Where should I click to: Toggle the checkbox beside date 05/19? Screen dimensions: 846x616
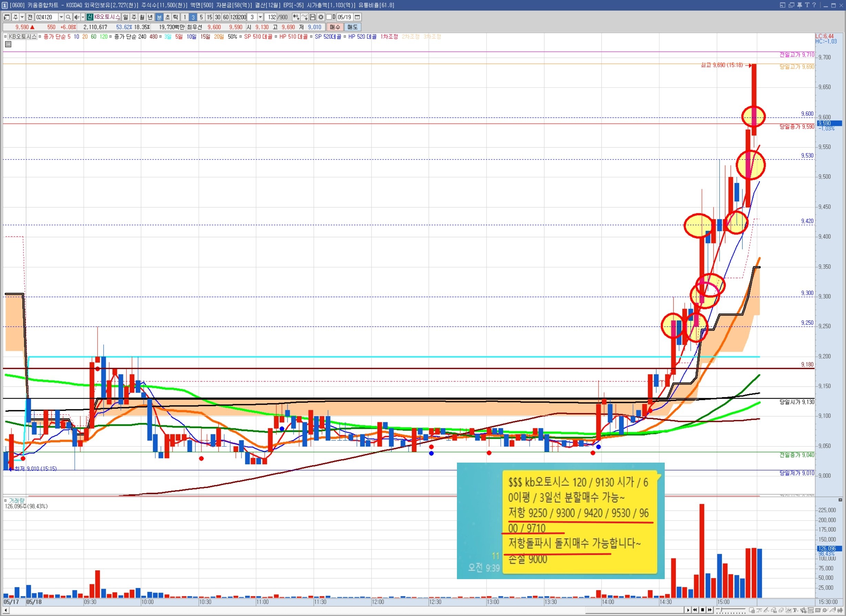[x=329, y=17]
